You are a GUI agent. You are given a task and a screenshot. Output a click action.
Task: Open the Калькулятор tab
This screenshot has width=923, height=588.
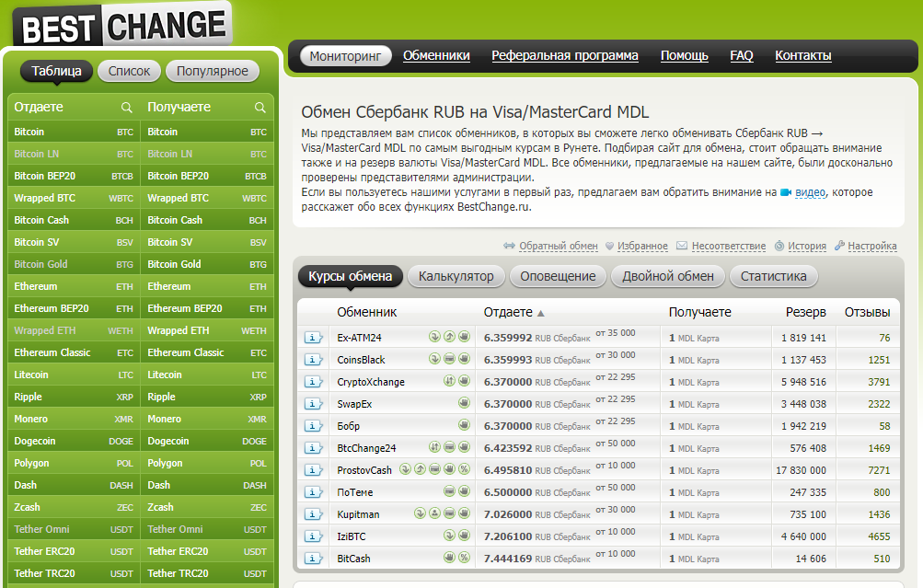click(456, 276)
